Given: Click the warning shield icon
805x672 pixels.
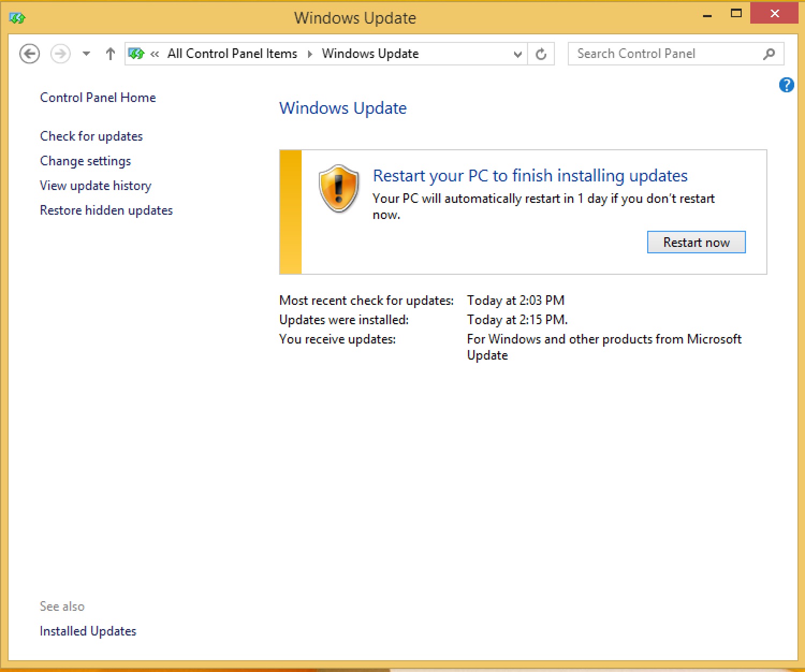Looking at the screenshot, I should 338,188.
